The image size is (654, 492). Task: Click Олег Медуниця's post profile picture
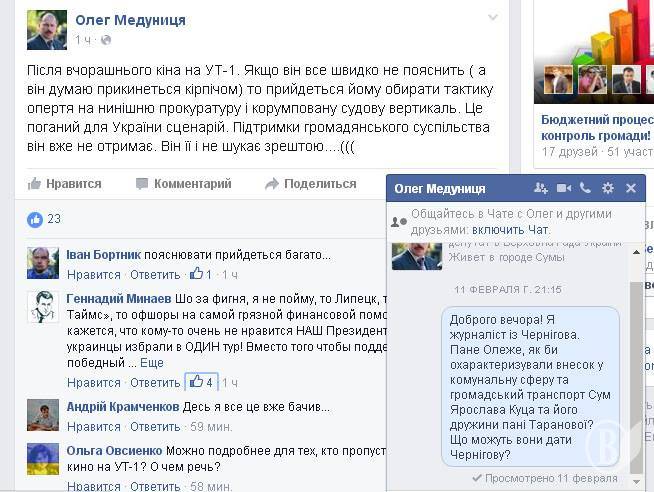47,30
